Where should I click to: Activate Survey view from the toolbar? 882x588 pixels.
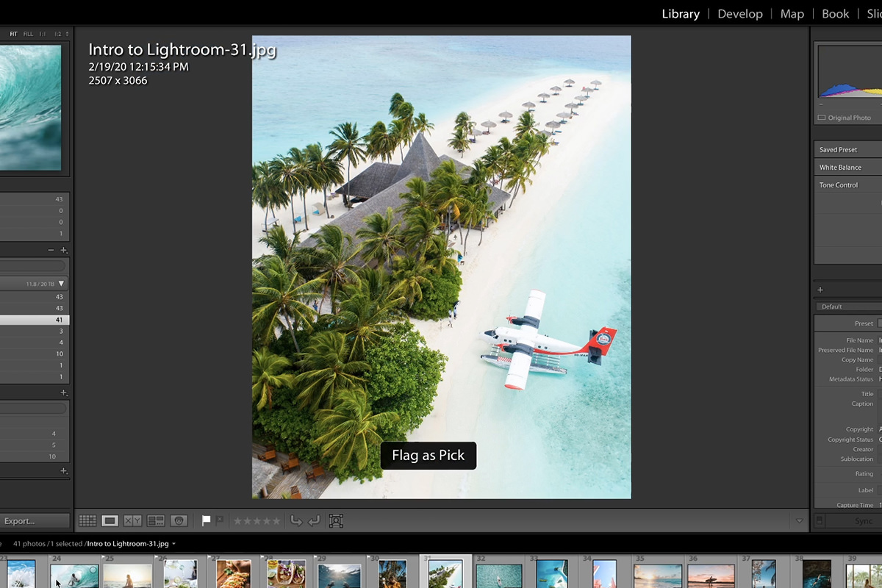(155, 520)
